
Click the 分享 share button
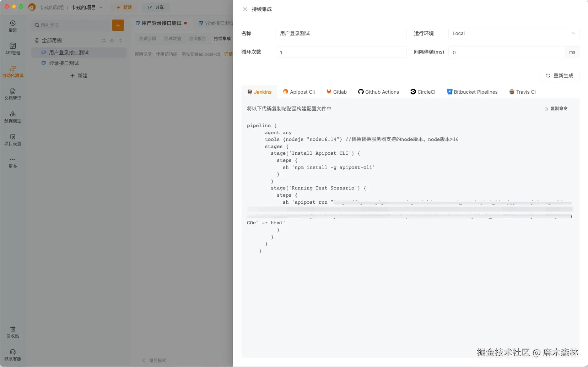(x=156, y=7)
